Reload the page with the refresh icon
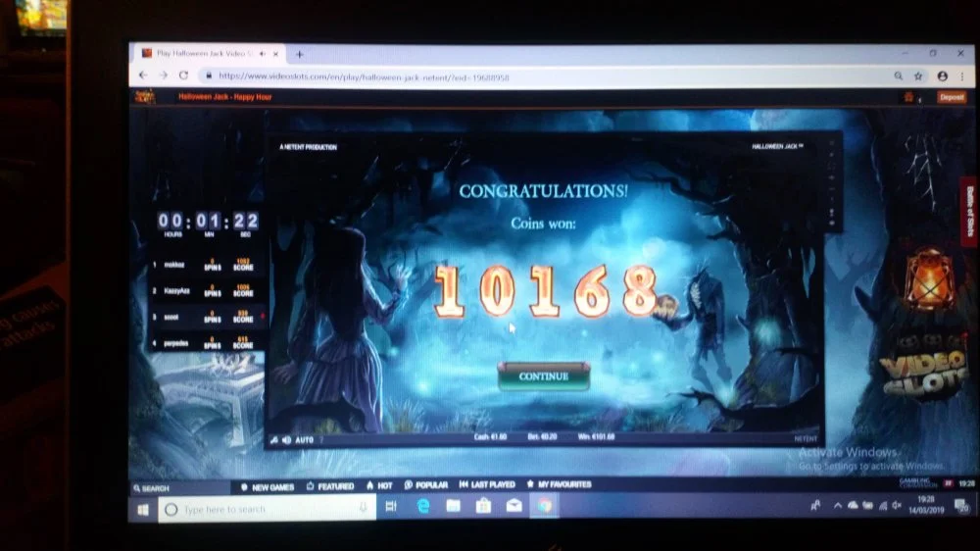 click(184, 75)
